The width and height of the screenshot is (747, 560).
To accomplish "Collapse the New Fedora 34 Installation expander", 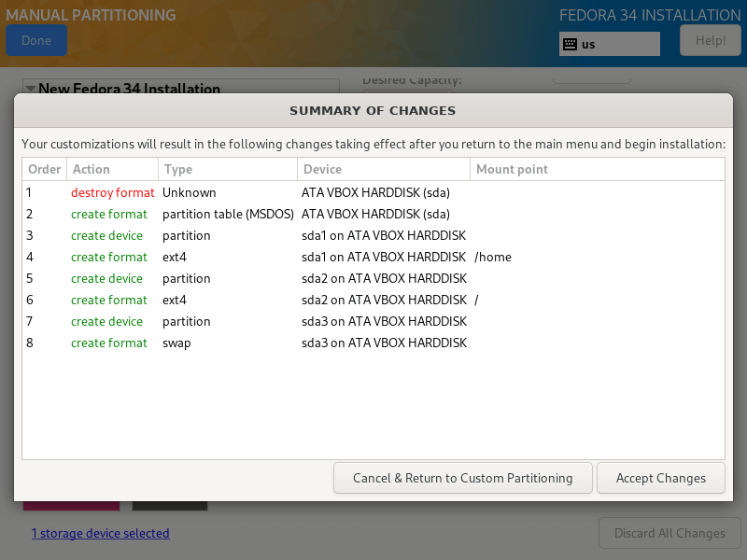I will (x=31, y=89).
